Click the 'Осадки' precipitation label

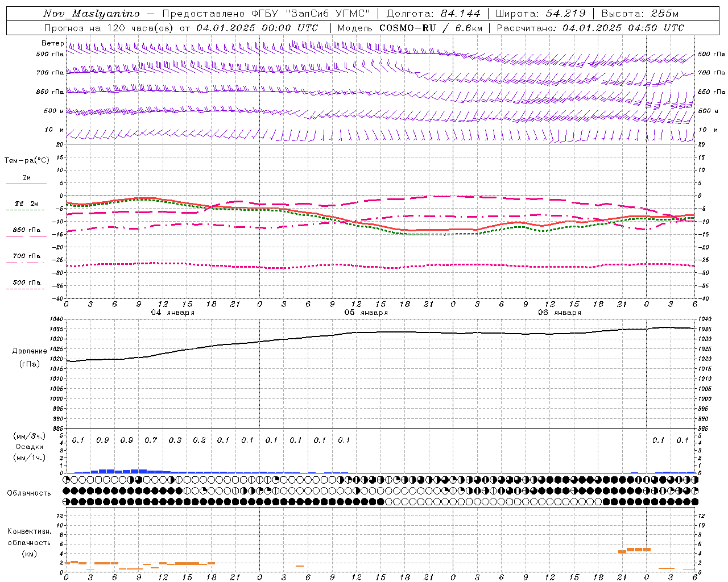(x=29, y=447)
